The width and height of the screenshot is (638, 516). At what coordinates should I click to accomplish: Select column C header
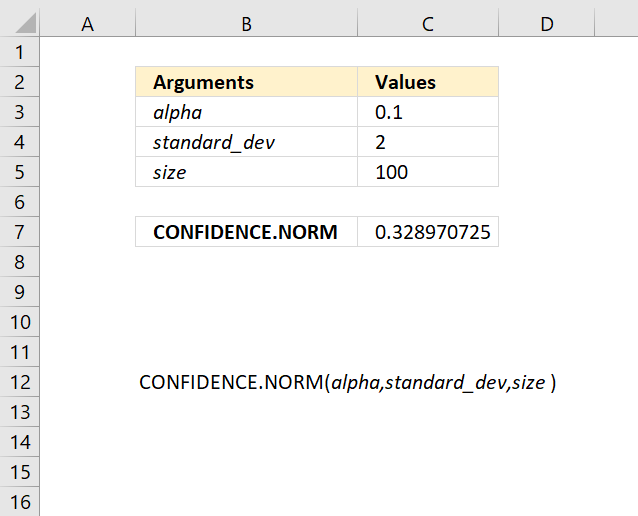click(428, 24)
